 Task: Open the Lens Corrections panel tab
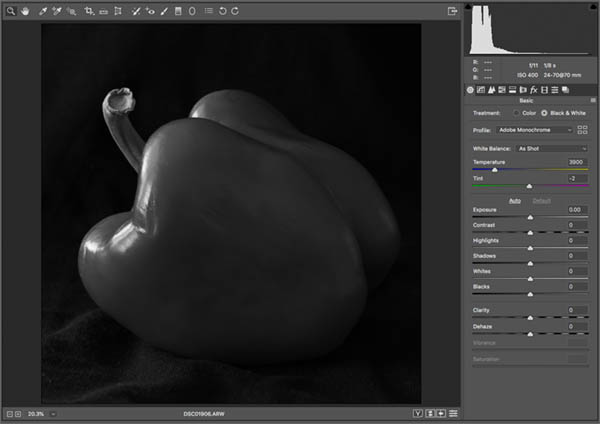523,90
